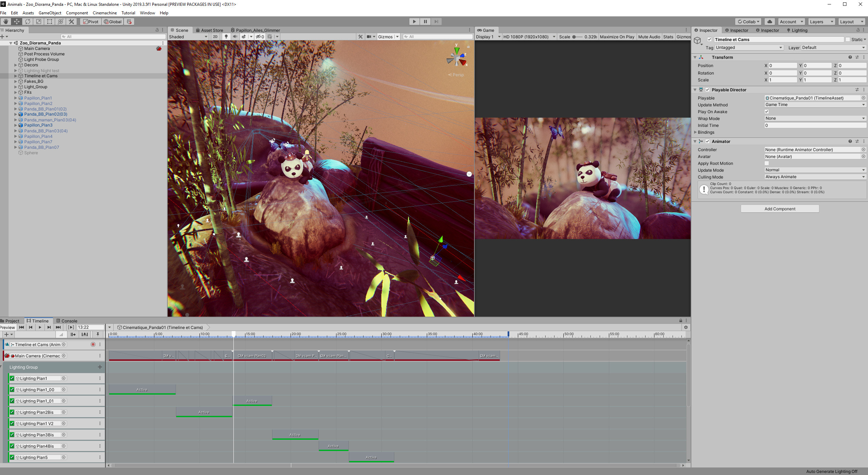Open the Tag Untagged dropdown
The height and width of the screenshot is (475, 868).
[749, 48]
